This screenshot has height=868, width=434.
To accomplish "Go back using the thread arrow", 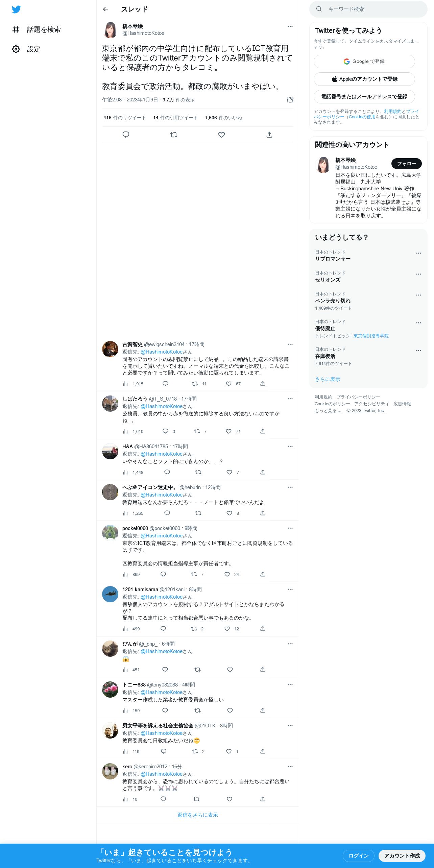I will point(105,9).
